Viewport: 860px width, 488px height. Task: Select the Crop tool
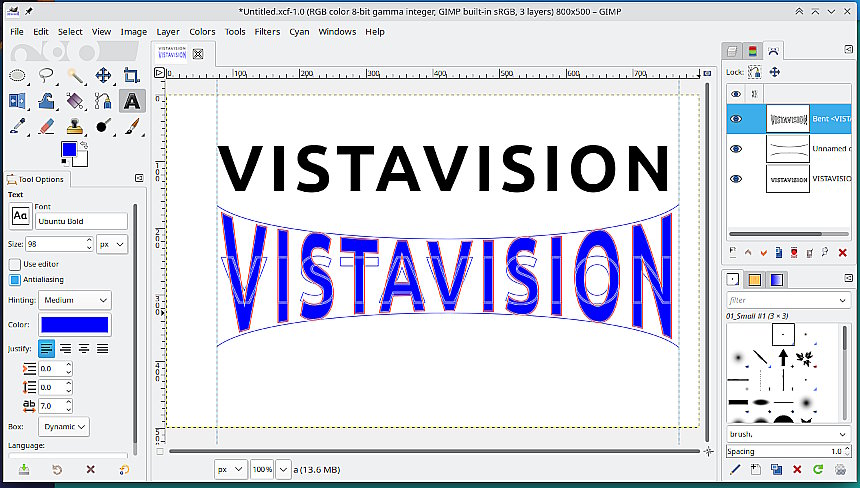(x=132, y=76)
